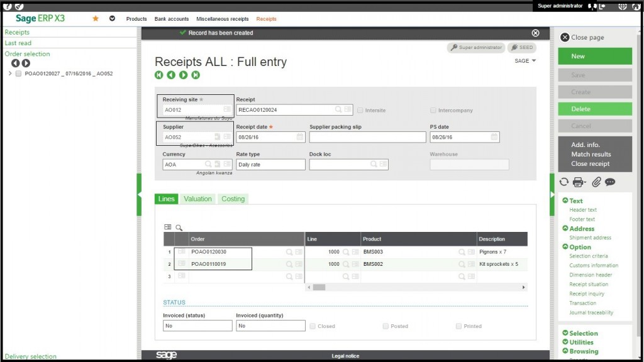Go to the previous record arrow
Viewport: 644px width, 362px height.
[171, 75]
